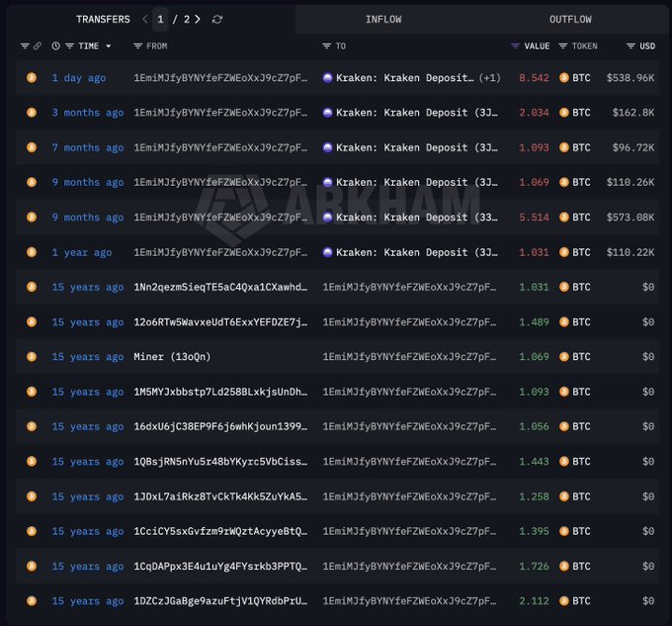The height and width of the screenshot is (626, 672).
Task: Open sender address 1CciCY5sxGvfzm9rWQztAcyyeBtQ…
Action: (x=220, y=531)
